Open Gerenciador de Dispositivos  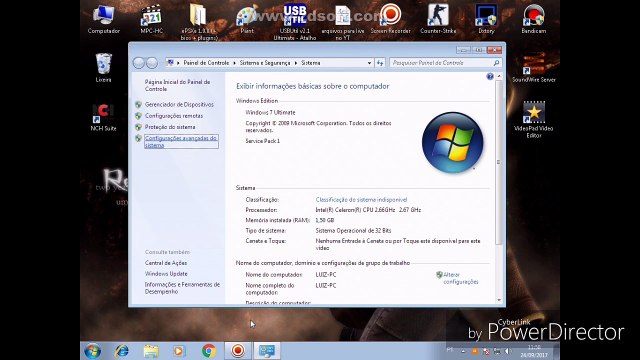tap(179, 104)
